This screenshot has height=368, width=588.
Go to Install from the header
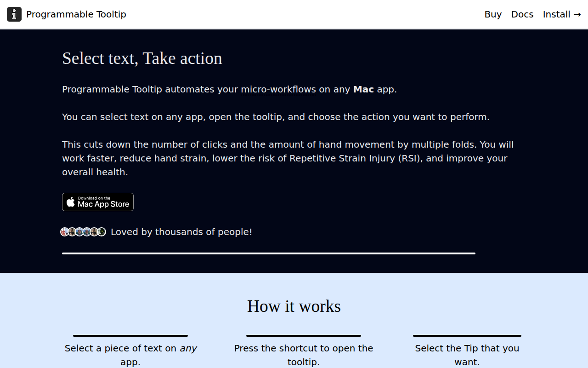(562, 14)
